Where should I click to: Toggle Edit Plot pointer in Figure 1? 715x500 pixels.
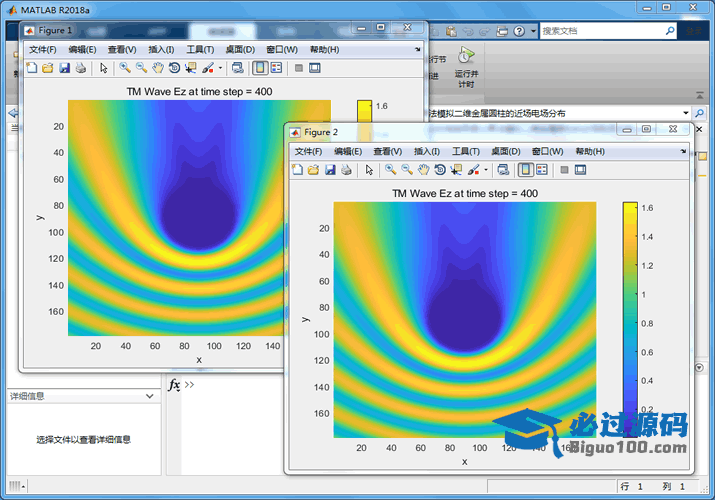pos(104,68)
